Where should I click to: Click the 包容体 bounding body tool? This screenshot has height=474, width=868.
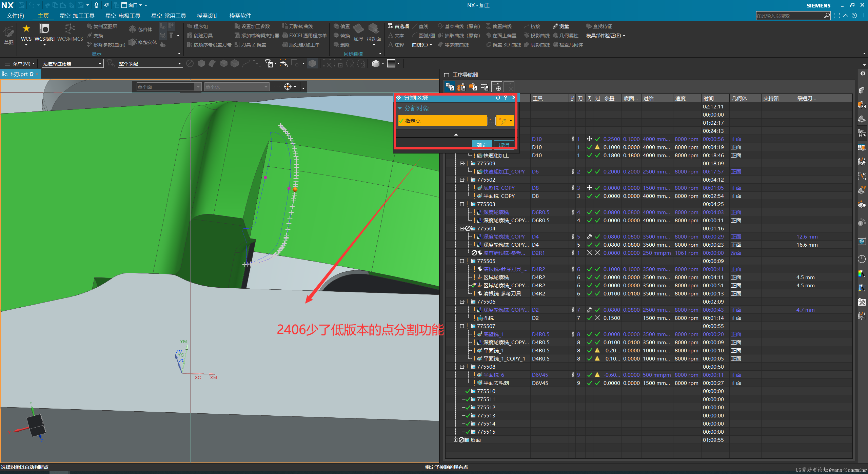[141, 29]
